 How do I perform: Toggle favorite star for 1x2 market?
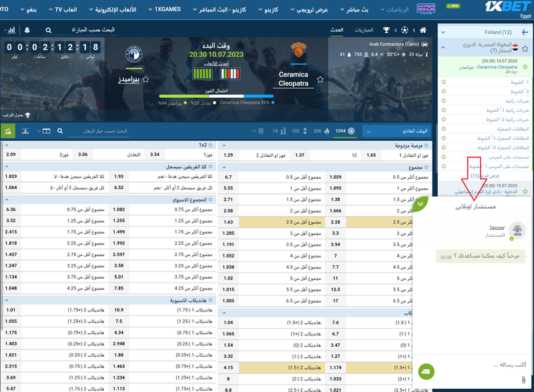213,144
